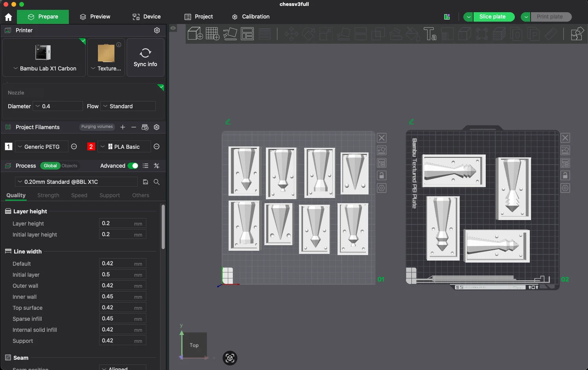Select the Measure ruler tool

tap(551, 34)
